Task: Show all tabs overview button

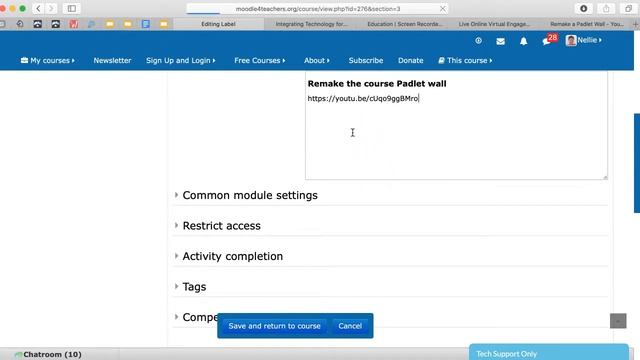Action: pyautogui.click(x=629, y=8)
